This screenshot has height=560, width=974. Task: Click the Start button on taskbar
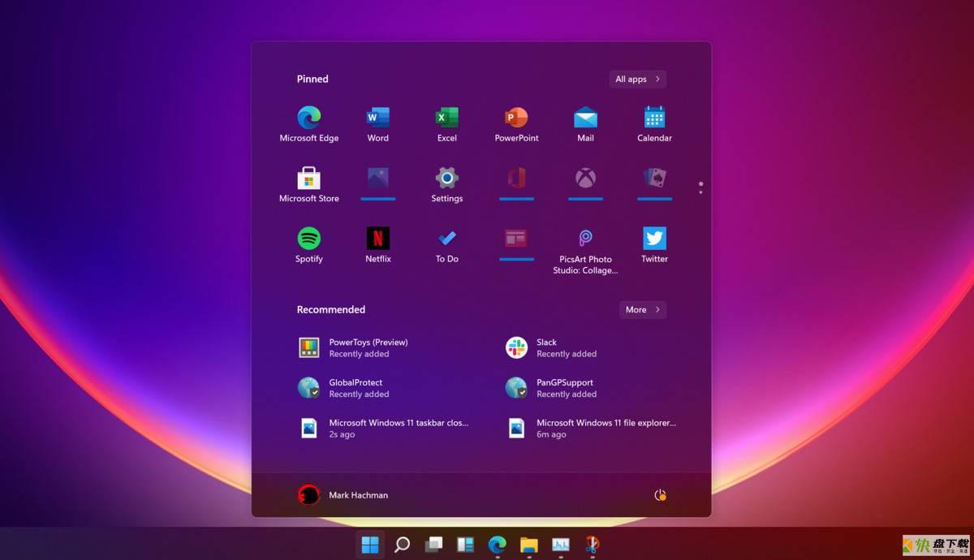370,544
